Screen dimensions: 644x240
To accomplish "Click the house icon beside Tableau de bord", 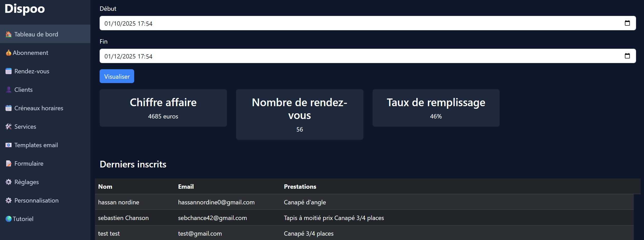I will click(8, 34).
